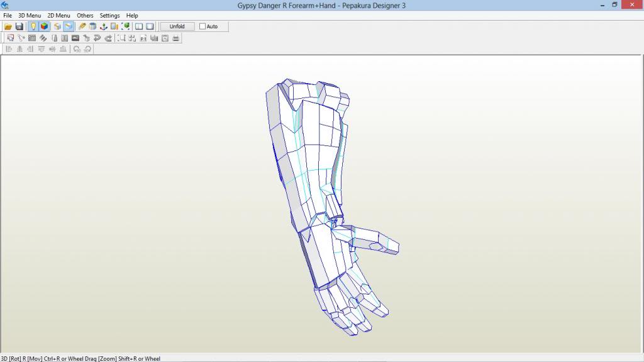Open the Help menu

[x=132, y=15]
